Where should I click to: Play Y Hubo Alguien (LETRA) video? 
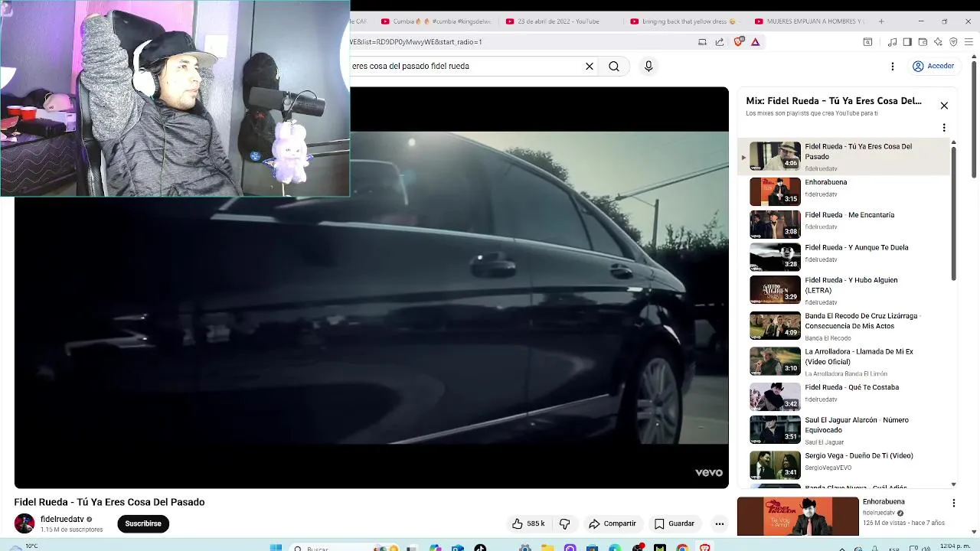click(x=842, y=290)
